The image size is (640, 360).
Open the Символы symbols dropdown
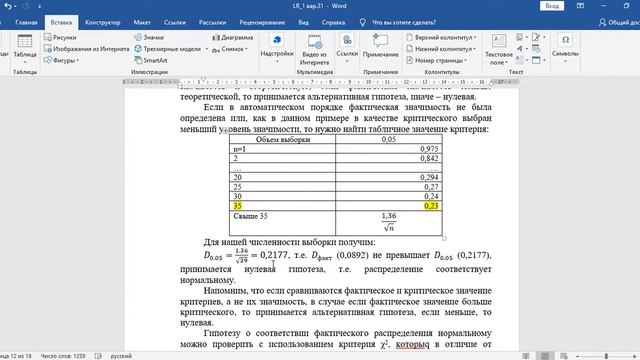pyautogui.click(x=565, y=49)
